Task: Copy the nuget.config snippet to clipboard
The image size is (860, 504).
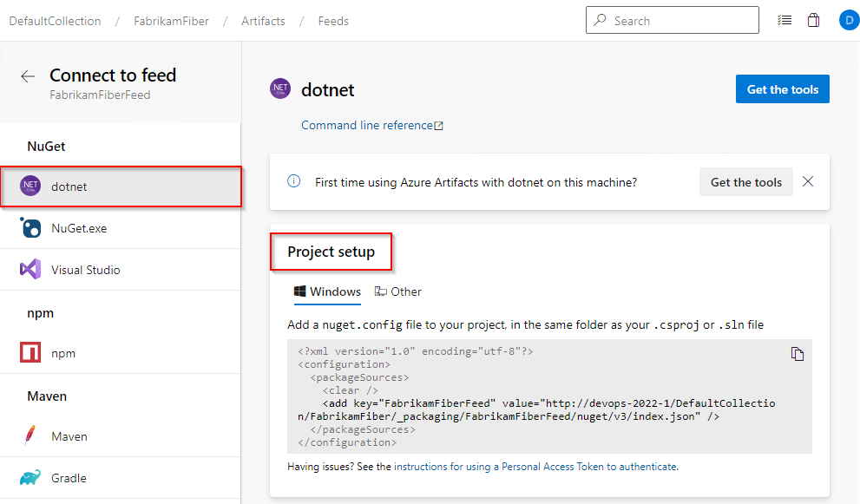Action: click(x=798, y=354)
